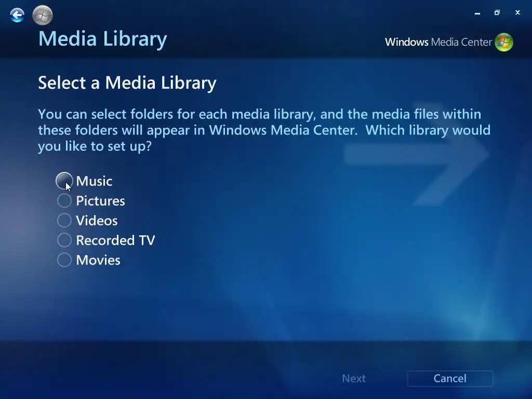532x399 pixels.
Task: Select the Pictures radio button
Action: 64,201
